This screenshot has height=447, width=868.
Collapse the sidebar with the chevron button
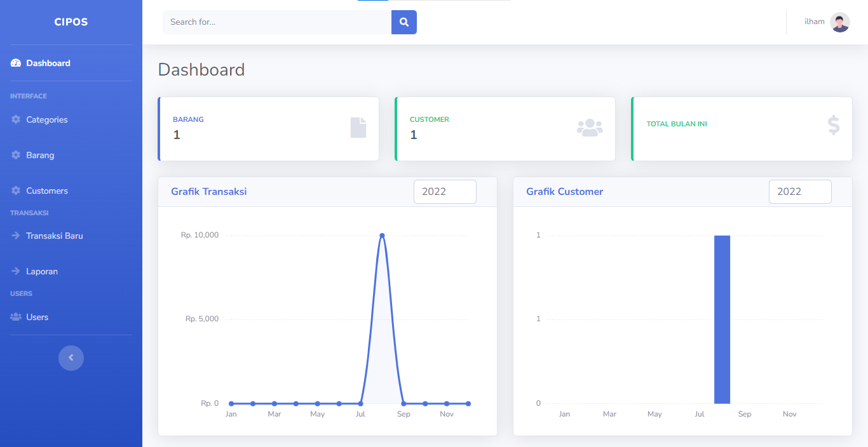pyautogui.click(x=71, y=358)
